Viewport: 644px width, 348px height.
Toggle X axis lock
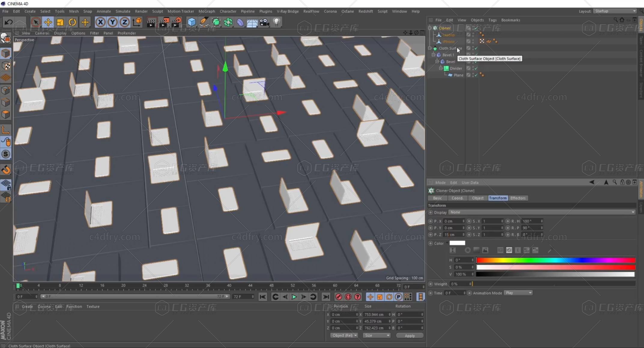pyautogui.click(x=100, y=22)
